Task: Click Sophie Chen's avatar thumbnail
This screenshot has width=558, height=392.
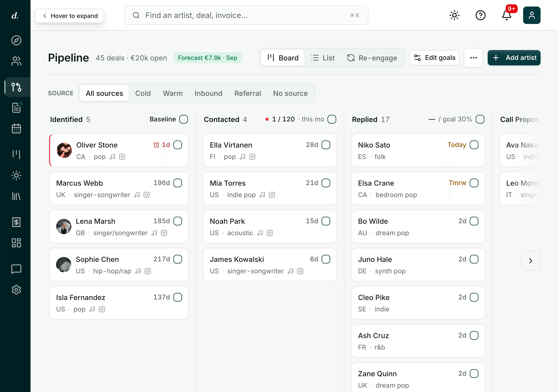Action: tap(64, 265)
